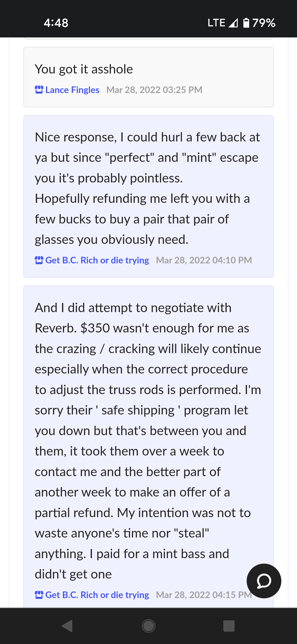Screen dimensions: 297x644
Task: Select the "Nice response" message bubble
Action: pos(148,197)
